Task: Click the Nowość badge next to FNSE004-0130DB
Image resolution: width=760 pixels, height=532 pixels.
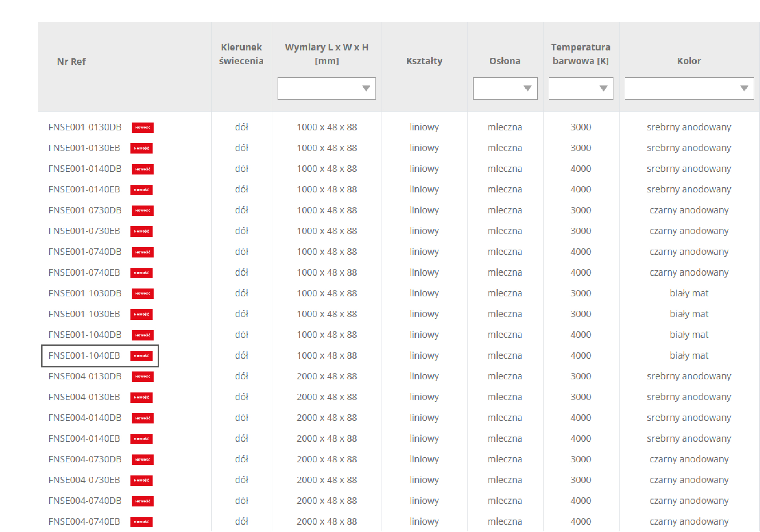Action: coord(143,377)
